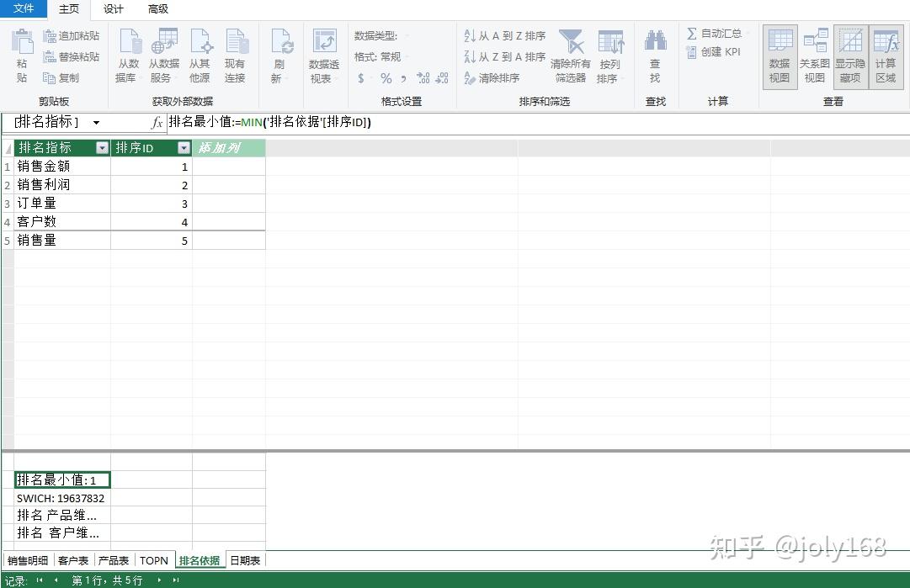Go to last record button
Image resolution: width=910 pixels, height=588 pixels.
tap(176, 580)
